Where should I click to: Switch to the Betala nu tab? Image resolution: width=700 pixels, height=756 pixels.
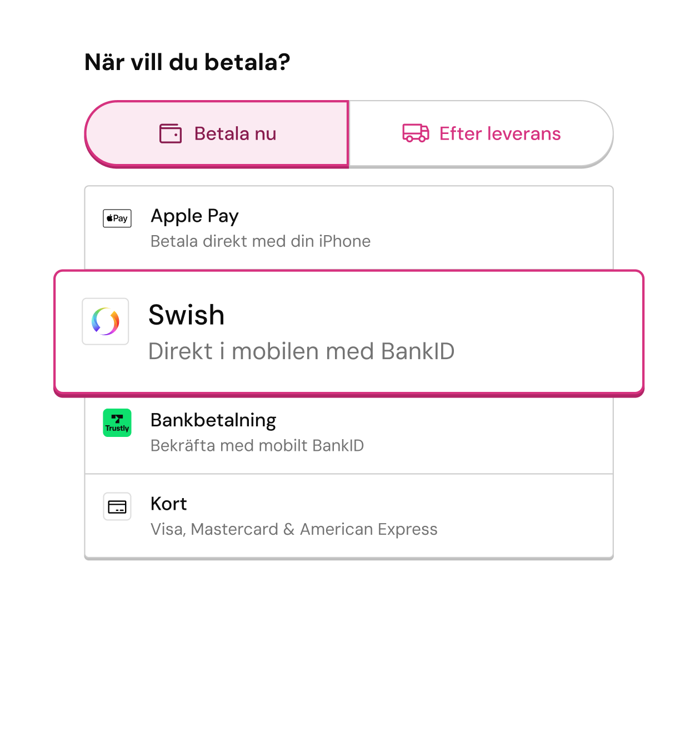217,134
